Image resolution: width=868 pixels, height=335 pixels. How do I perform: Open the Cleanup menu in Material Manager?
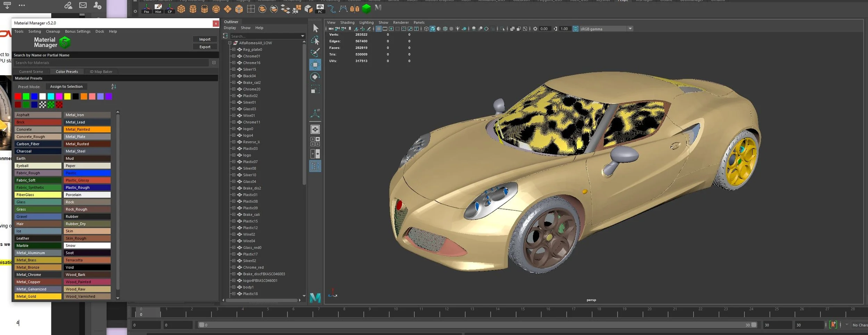click(53, 32)
